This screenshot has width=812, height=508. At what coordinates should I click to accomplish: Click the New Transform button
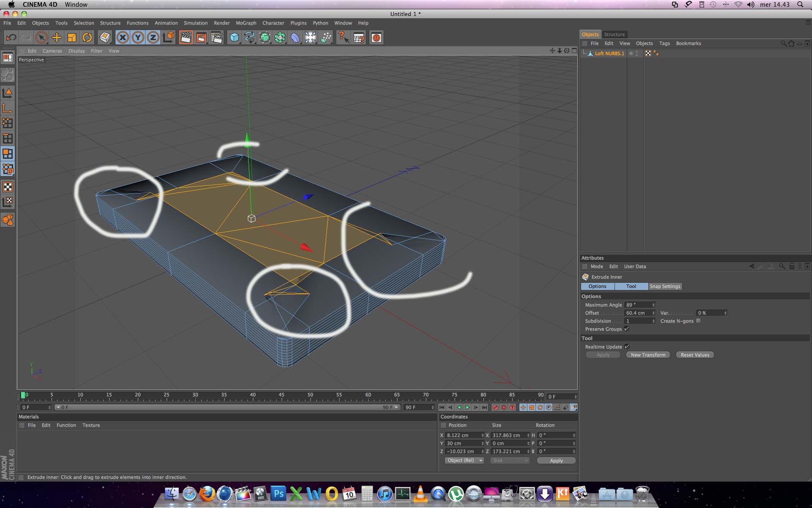click(648, 355)
